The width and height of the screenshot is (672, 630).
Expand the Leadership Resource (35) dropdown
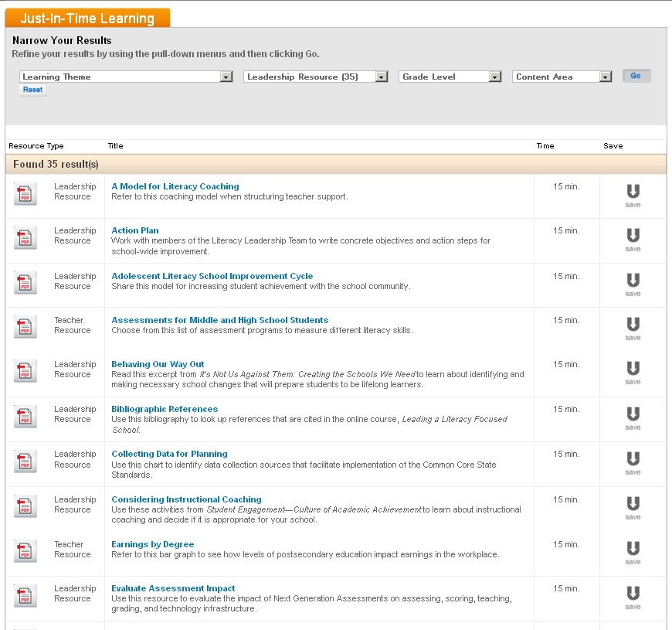coord(315,77)
